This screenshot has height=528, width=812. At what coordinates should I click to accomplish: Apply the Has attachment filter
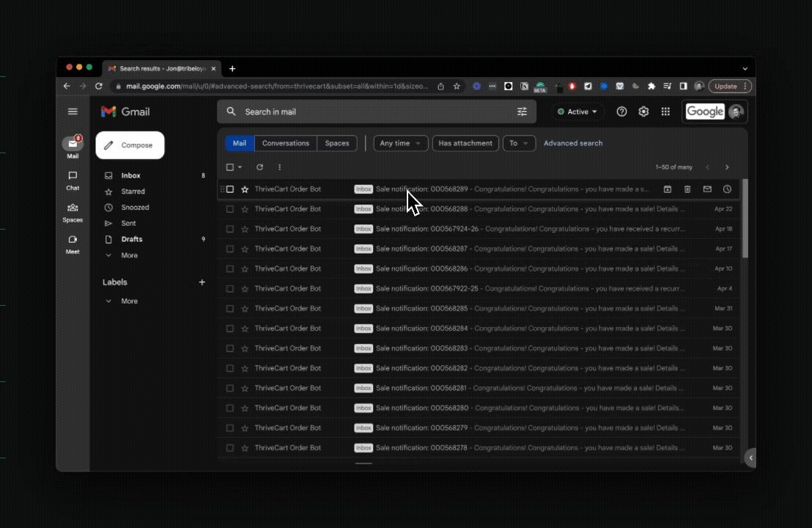[x=465, y=143]
